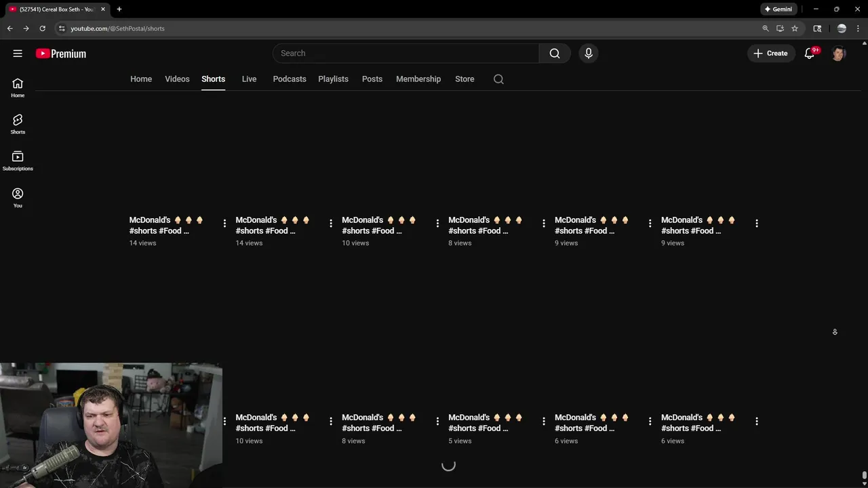Screen dimensions: 868x488
Task: Open Home in the left sidebar
Action: [x=18, y=87]
